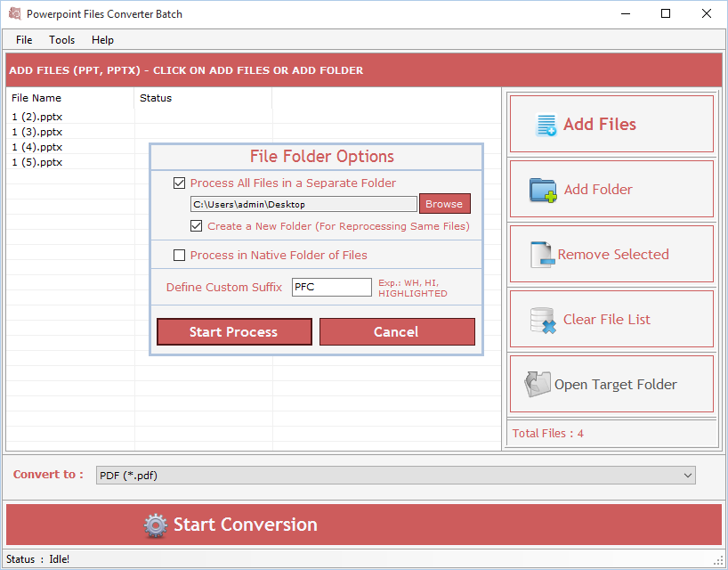
Task: Cancel the File Folder Options dialog
Action: 397,331
